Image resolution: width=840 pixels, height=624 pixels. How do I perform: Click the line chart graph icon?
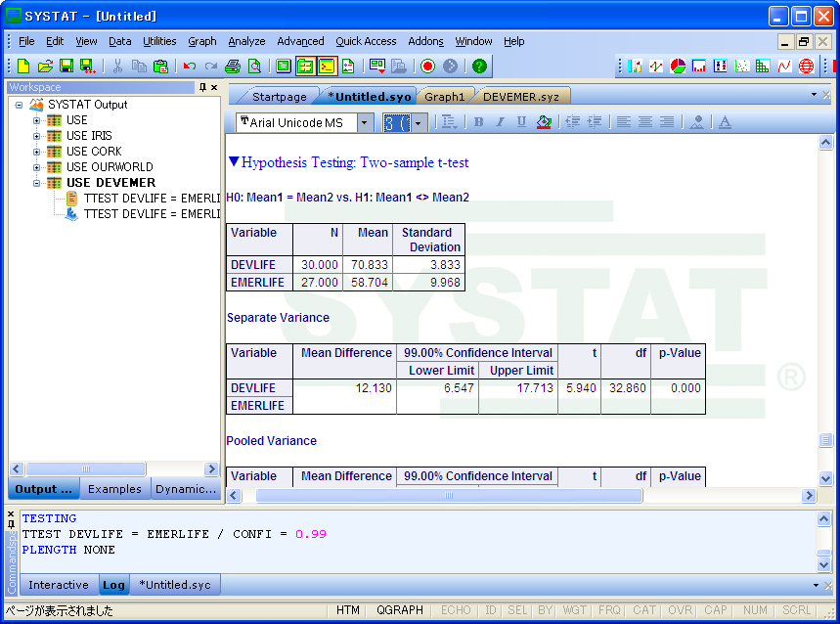click(656, 66)
